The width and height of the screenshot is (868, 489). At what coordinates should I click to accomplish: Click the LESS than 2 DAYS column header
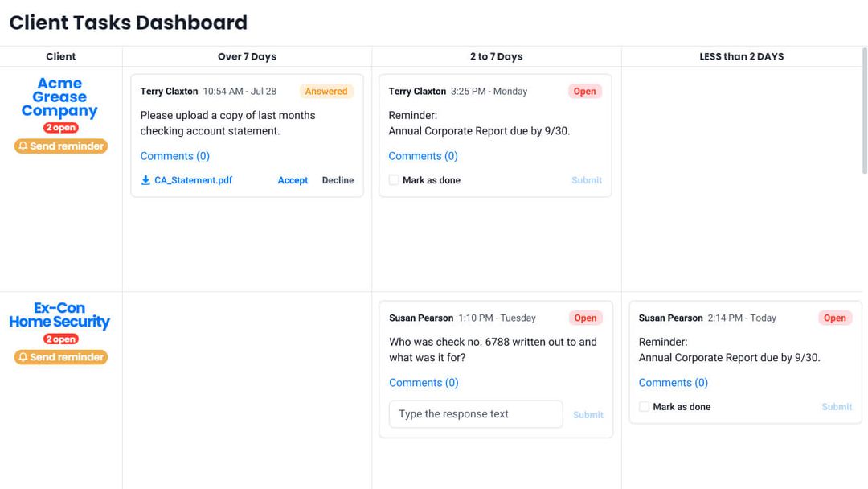[742, 56]
